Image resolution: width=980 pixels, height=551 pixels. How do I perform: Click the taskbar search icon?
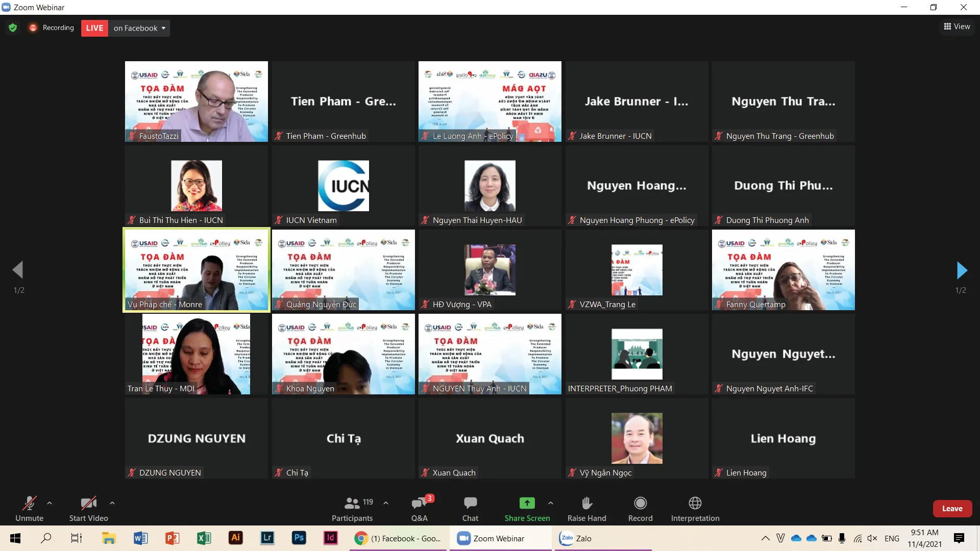tap(46, 538)
